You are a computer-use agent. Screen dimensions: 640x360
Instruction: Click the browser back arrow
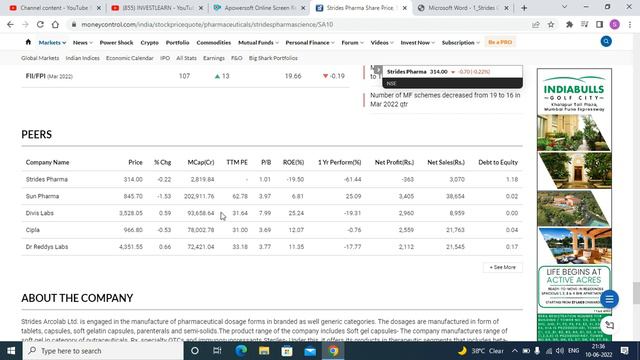coord(10,24)
